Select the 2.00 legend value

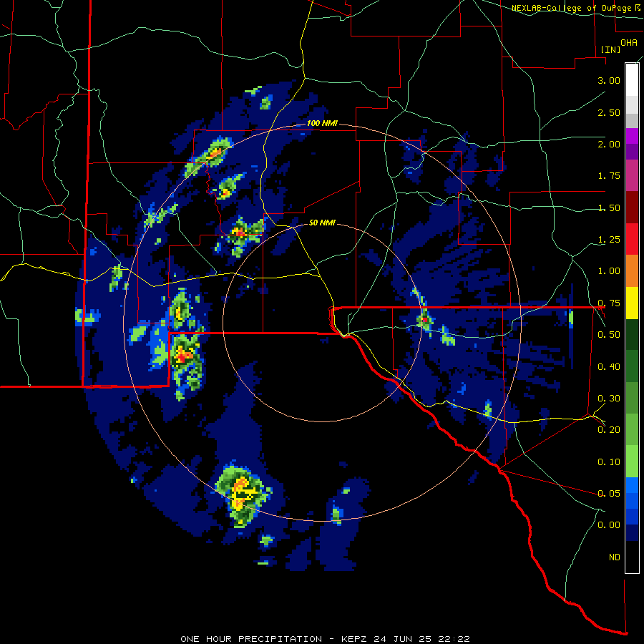[609, 144]
